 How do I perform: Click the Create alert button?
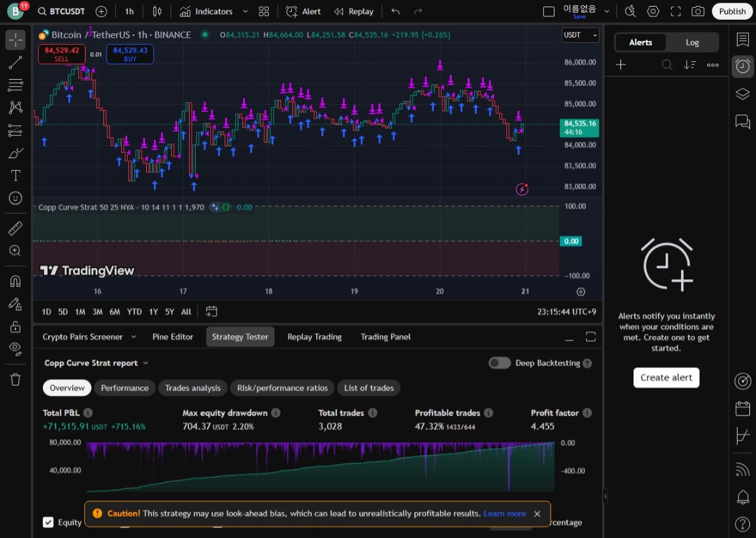666,377
